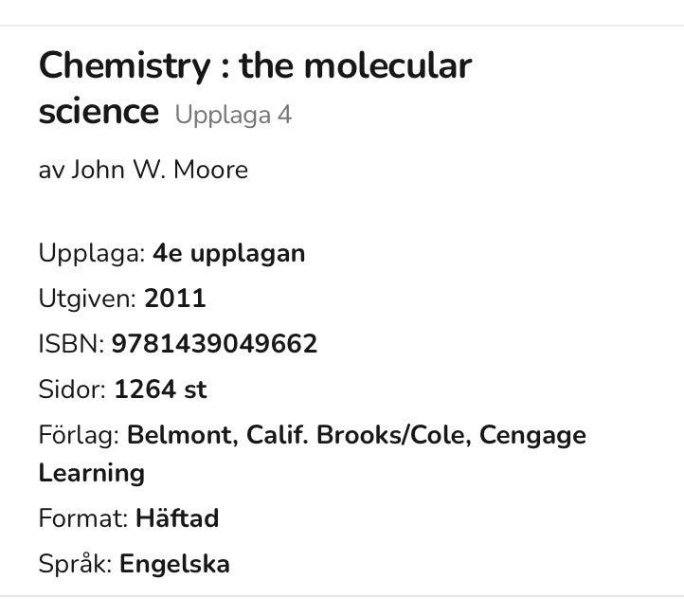Click the gray "Upplaga 4" label beside title
The width and height of the screenshot is (684, 616).
pyautogui.click(x=233, y=116)
